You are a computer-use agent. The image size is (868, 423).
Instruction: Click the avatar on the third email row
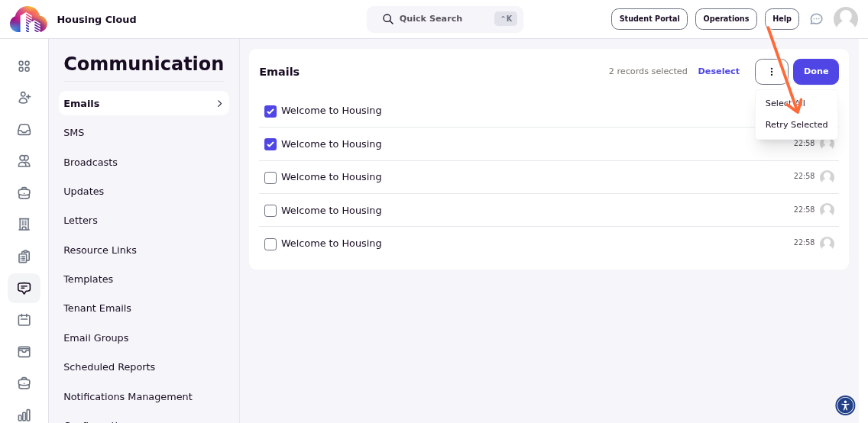(827, 177)
